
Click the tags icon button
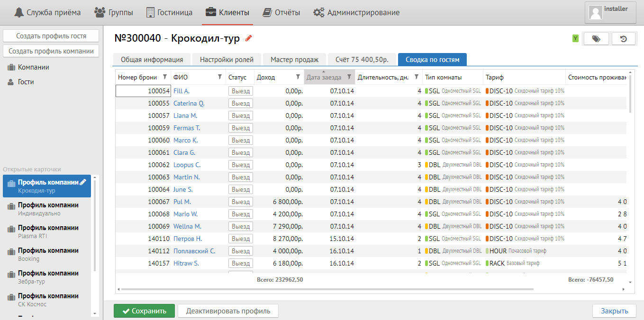596,39
